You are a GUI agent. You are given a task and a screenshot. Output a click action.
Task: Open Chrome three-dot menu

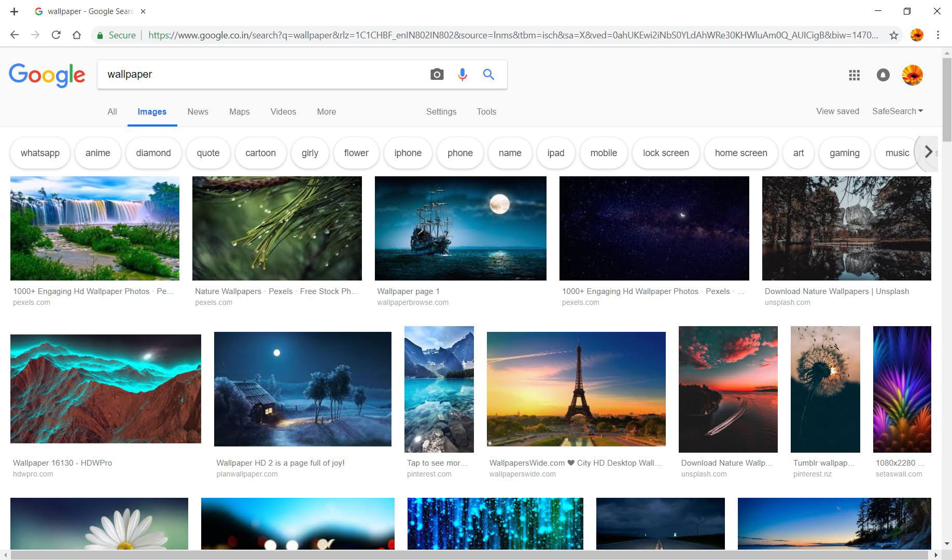coord(937,35)
